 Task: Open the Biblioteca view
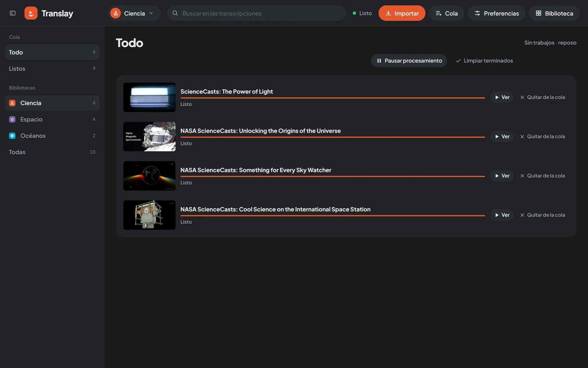[554, 13]
